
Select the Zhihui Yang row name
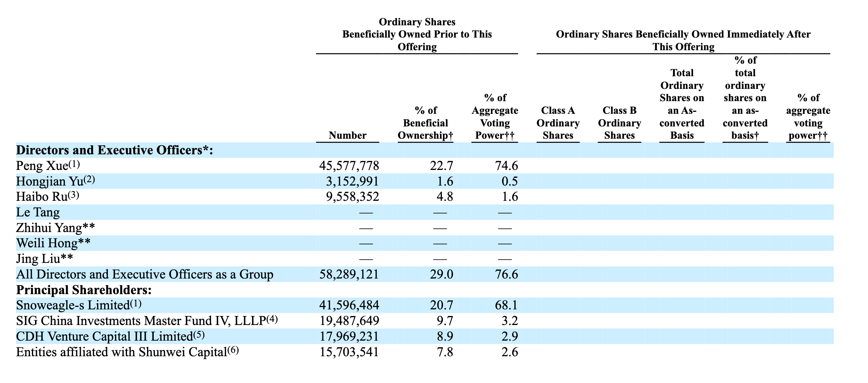pos(55,228)
